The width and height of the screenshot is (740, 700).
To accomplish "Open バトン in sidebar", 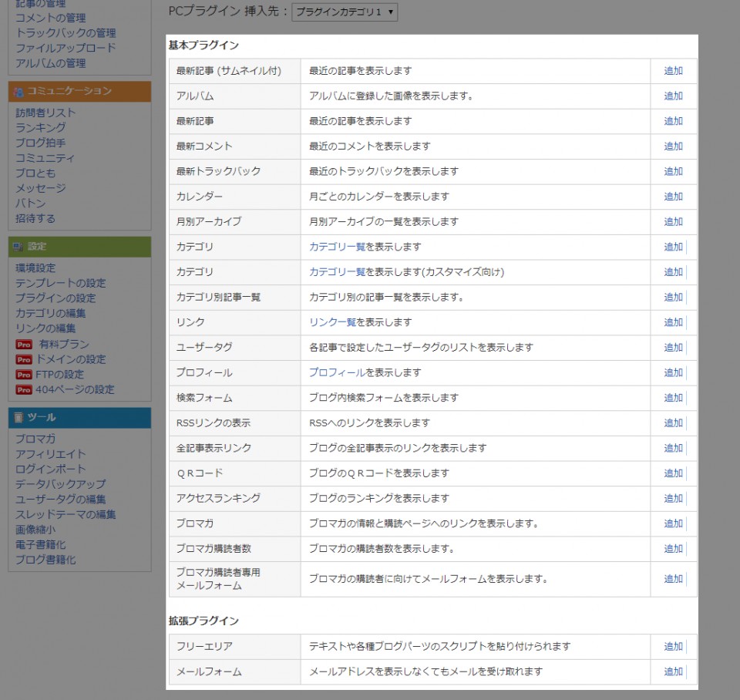I will [x=31, y=204].
